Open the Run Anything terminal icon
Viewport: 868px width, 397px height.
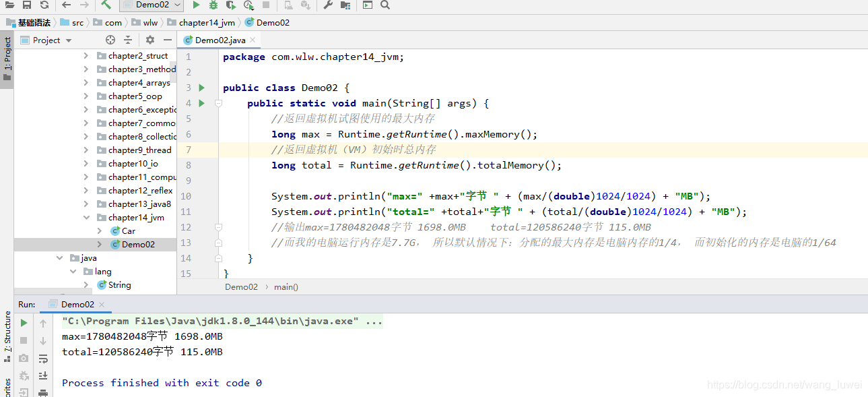click(368, 5)
